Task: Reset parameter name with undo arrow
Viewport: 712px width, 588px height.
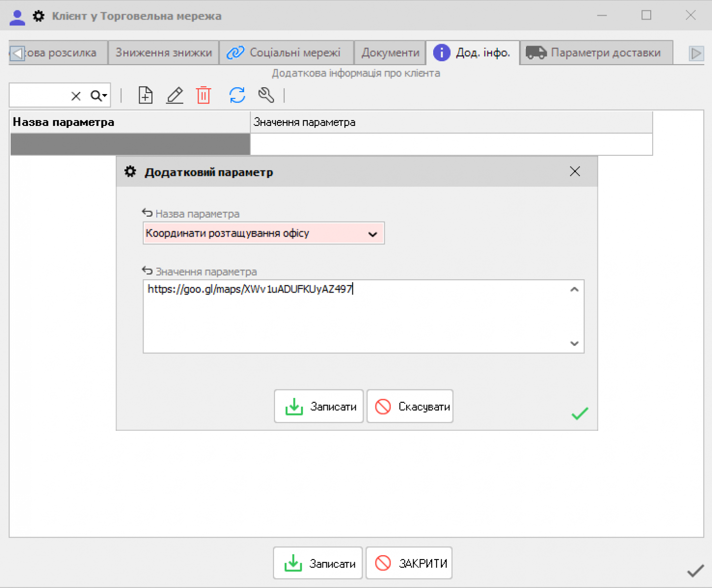Action: point(147,213)
